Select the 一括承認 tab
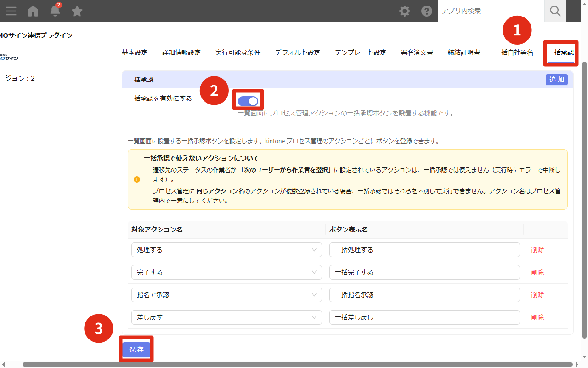 tap(561, 52)
